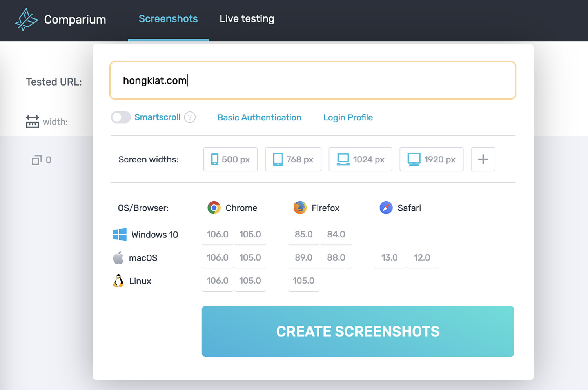Click the width ruler icon
Viewport: 588px width, 390px height.
pos(33,122)
